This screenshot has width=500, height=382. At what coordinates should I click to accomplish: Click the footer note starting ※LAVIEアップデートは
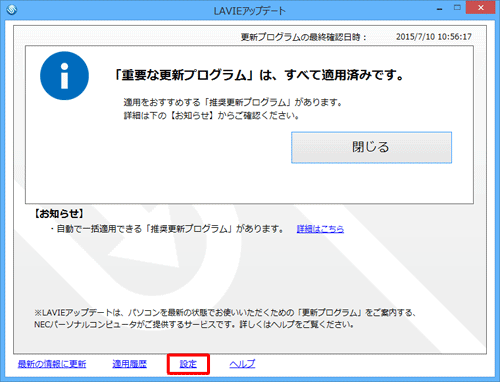point(225,313)
